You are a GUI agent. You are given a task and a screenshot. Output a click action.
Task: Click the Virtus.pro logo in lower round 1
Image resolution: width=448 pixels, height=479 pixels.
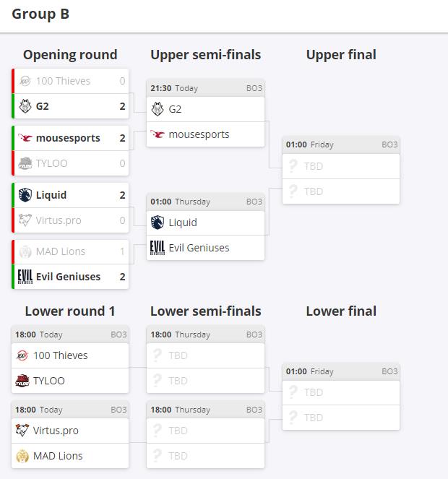tap(22, 431)
